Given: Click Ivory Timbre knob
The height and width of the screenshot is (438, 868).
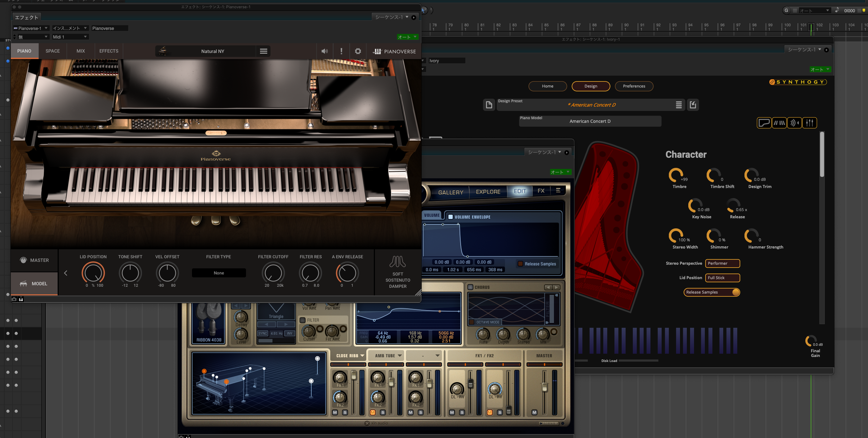Looking at the screenshot, I should click(x=676, y=175).
